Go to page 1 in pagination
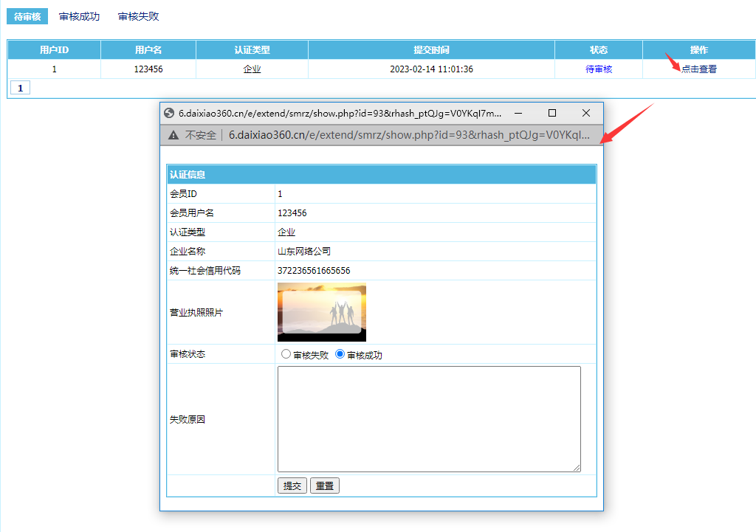The width and height of the screenshot is (756, 532). (x=20, y=88)
